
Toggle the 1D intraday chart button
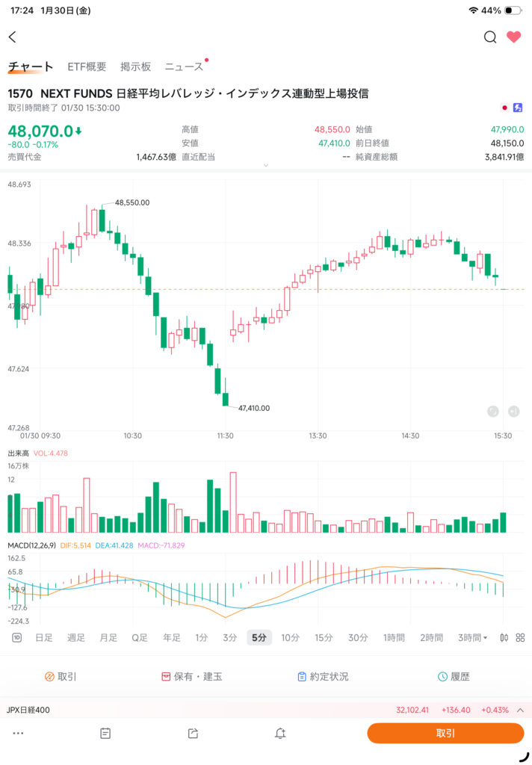(x=16, y=637)
